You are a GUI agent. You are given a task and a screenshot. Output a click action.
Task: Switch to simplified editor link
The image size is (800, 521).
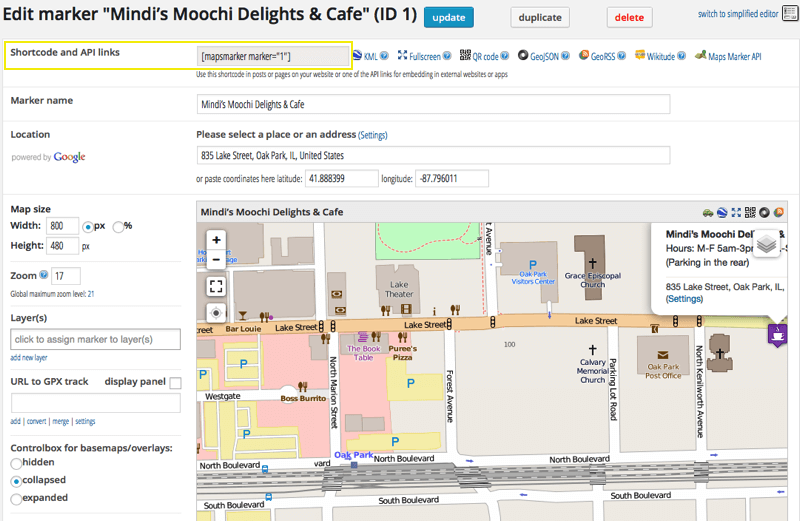click(x=738, y=14)
